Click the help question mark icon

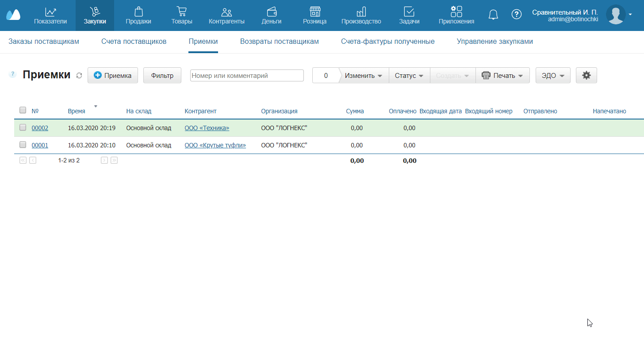[516, 15]
